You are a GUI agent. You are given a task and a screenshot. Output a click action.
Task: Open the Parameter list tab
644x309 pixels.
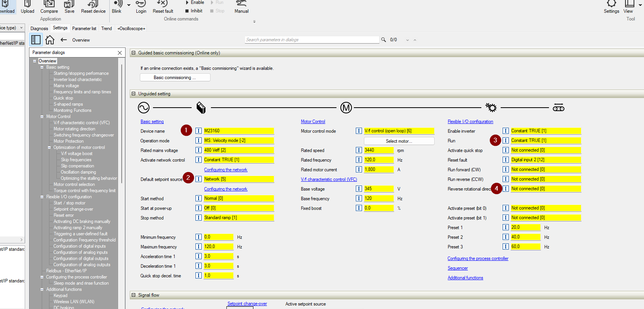[x=84, y=28]
